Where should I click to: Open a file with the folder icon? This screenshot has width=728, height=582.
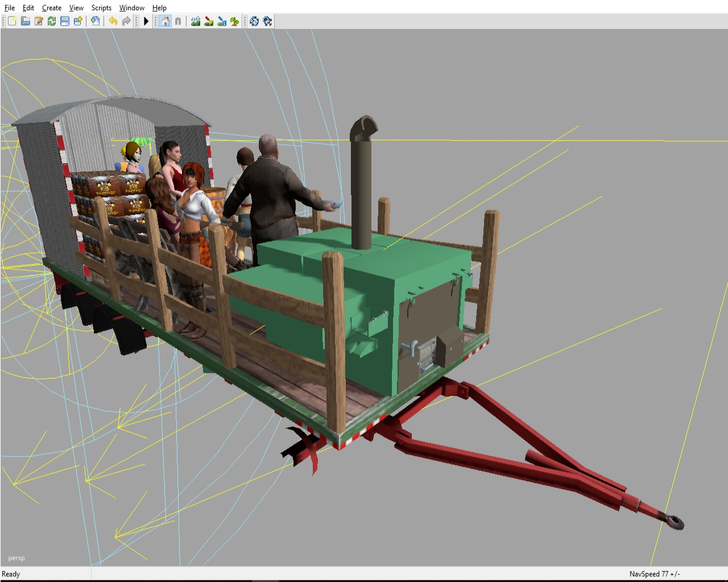pyautogui.click(x=25, y=21)
